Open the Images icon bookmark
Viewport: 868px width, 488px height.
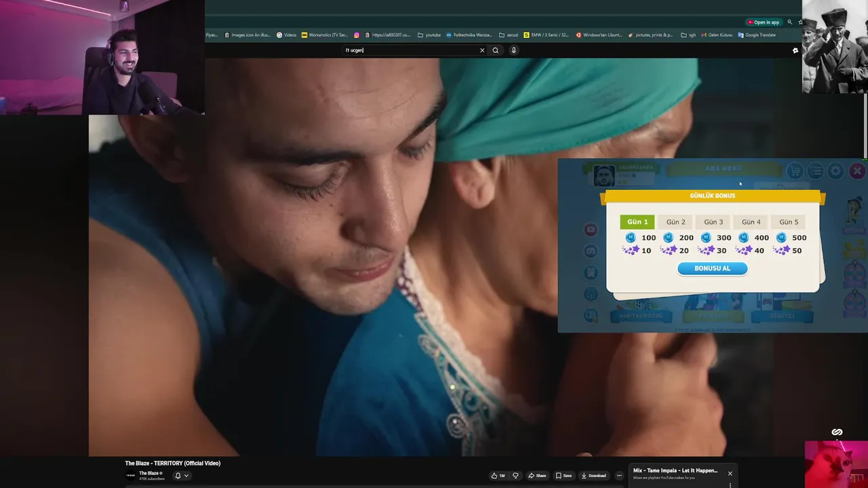click(x=248, y=35)
